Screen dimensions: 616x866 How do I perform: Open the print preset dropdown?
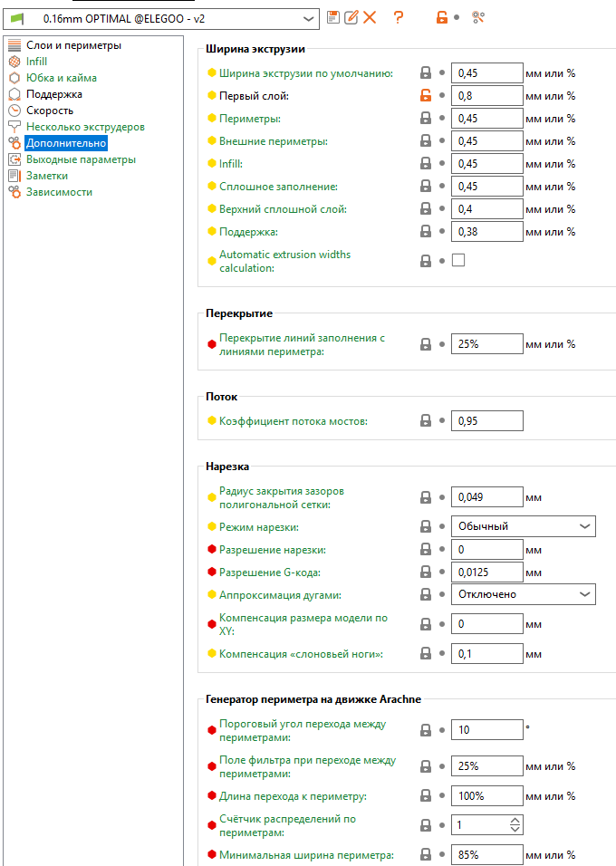click(309, 18)
